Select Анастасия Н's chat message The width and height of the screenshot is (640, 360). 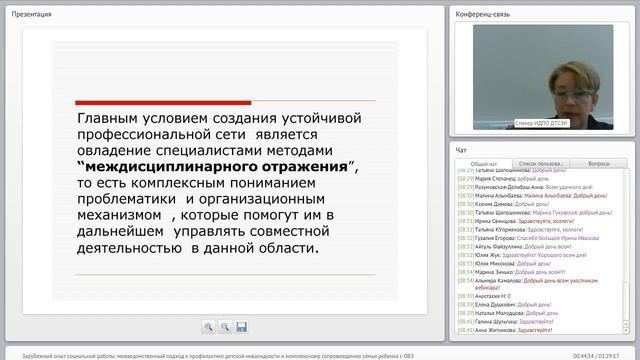484,296
